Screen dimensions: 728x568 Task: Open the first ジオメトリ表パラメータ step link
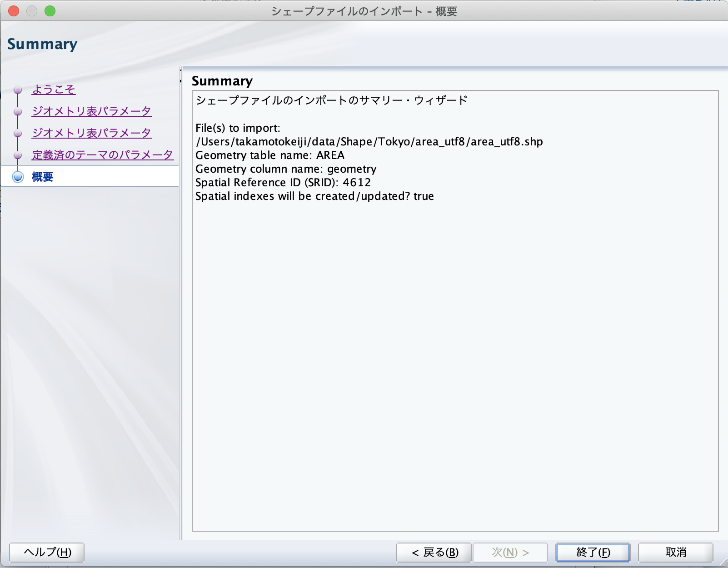click(x=92, y=111)
